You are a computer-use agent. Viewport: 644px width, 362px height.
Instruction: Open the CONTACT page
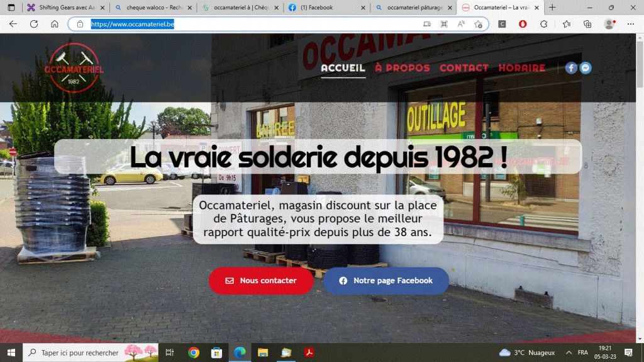tap(464, 68)
